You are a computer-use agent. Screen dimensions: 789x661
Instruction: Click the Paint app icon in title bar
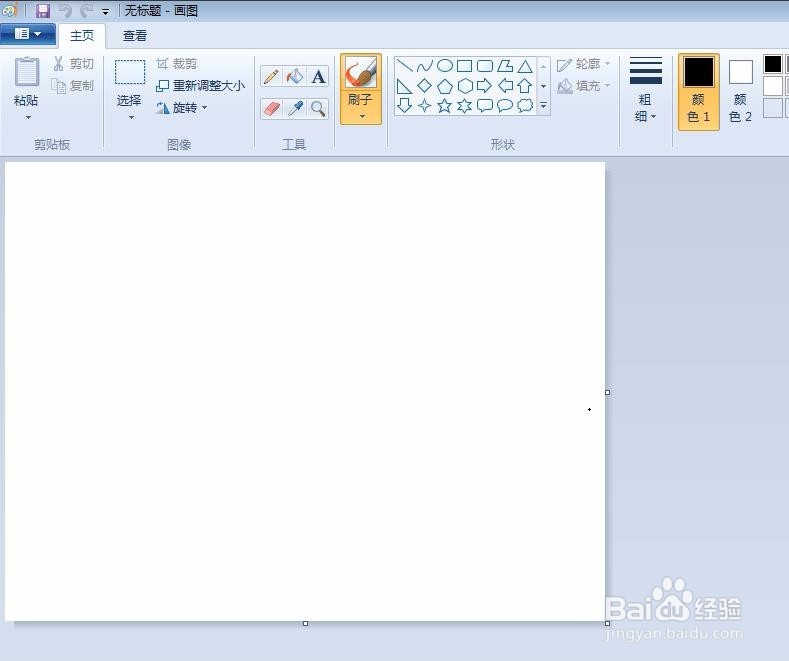[x=10, y=10]
